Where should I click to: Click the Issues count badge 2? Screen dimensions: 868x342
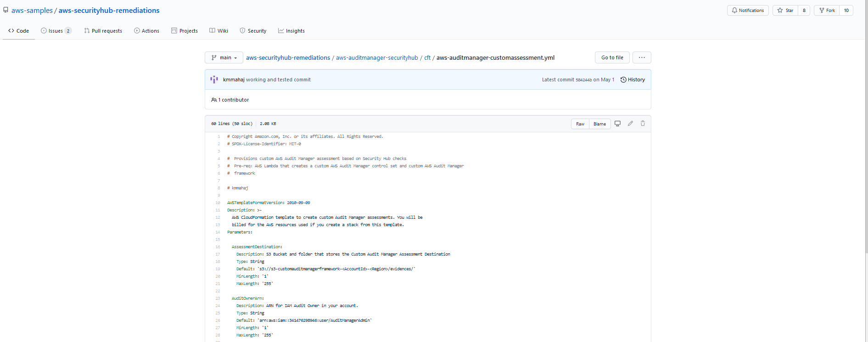[x=68, y=31]
